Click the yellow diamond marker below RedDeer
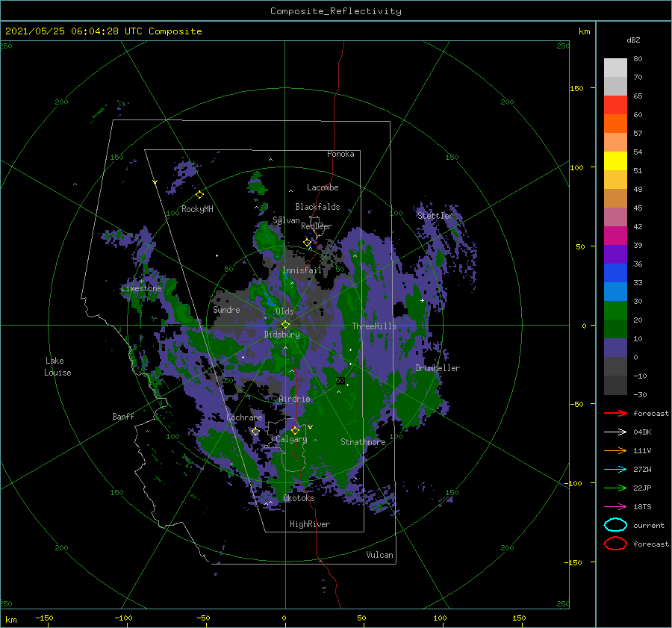 (307, 243)
